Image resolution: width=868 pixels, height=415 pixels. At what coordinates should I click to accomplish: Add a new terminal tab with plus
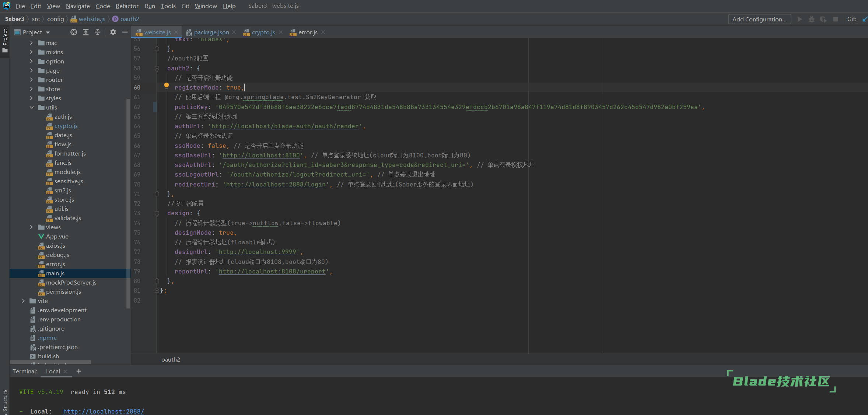[78, 371]
